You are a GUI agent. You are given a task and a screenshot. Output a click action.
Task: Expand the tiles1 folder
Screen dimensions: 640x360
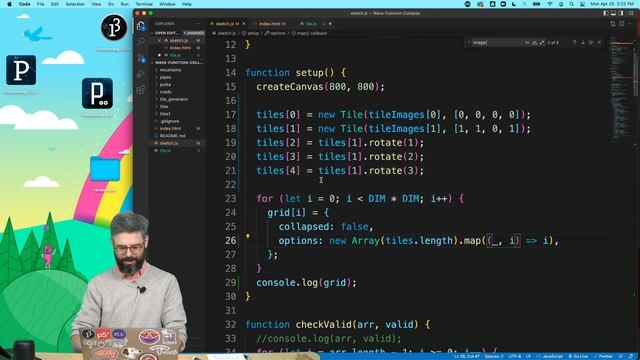click(165, 114)
